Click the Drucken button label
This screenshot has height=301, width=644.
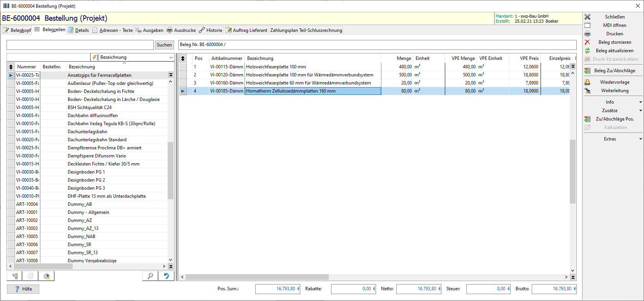pyautogui.click(x=615, y=34)
